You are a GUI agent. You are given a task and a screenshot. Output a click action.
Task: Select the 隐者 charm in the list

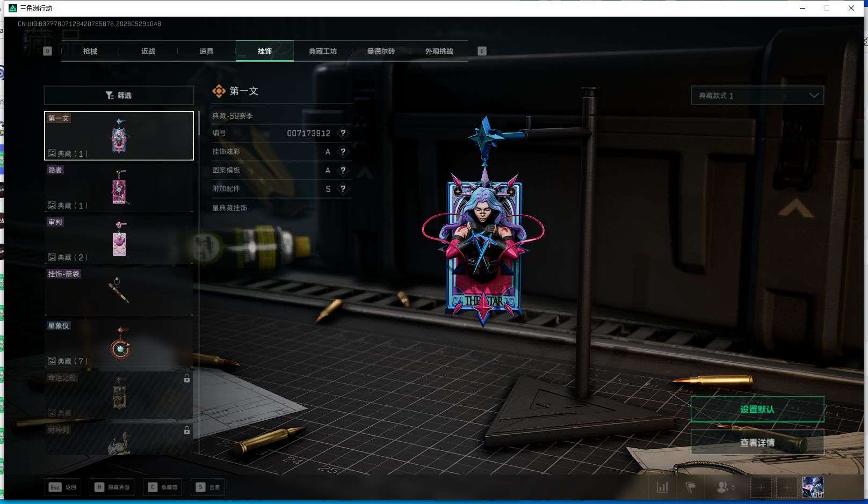(x=119, y=188)
